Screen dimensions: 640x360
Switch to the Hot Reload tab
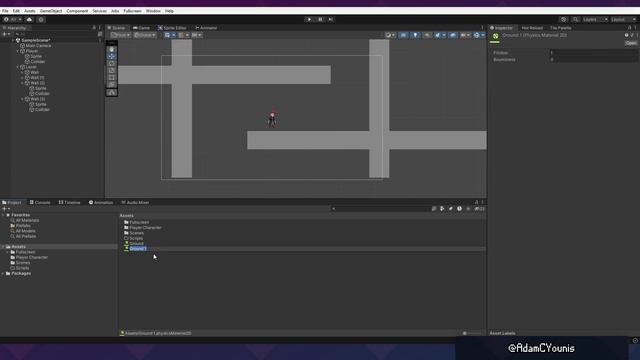pos(532,28)
